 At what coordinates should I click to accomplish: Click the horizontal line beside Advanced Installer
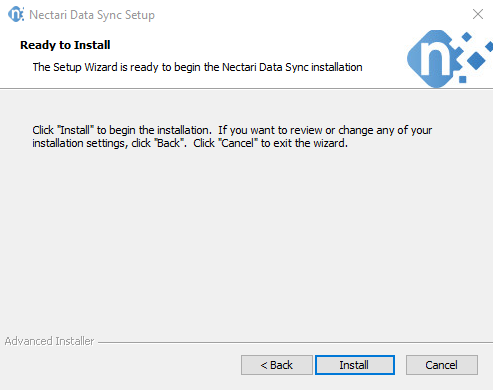(x=295, y=342)
